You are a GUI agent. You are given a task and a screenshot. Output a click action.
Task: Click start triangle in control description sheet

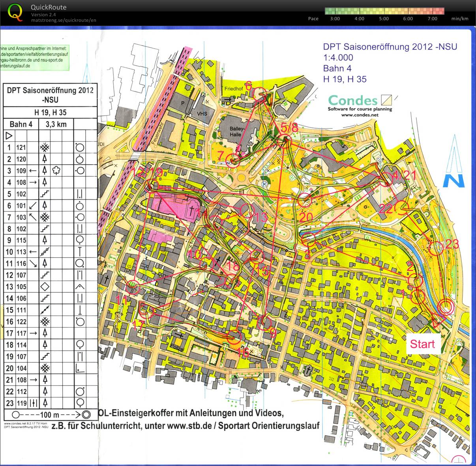tap(9, 136)
